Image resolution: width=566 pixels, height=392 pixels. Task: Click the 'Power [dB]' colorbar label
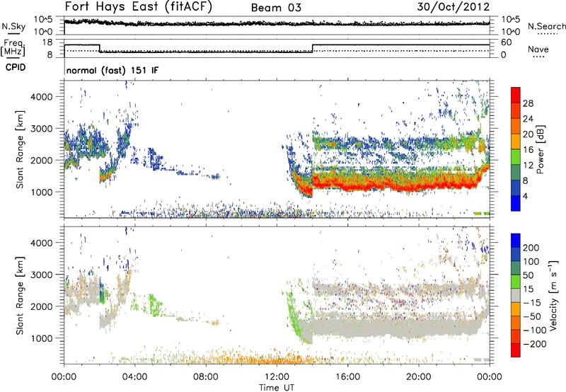(540, 149)
